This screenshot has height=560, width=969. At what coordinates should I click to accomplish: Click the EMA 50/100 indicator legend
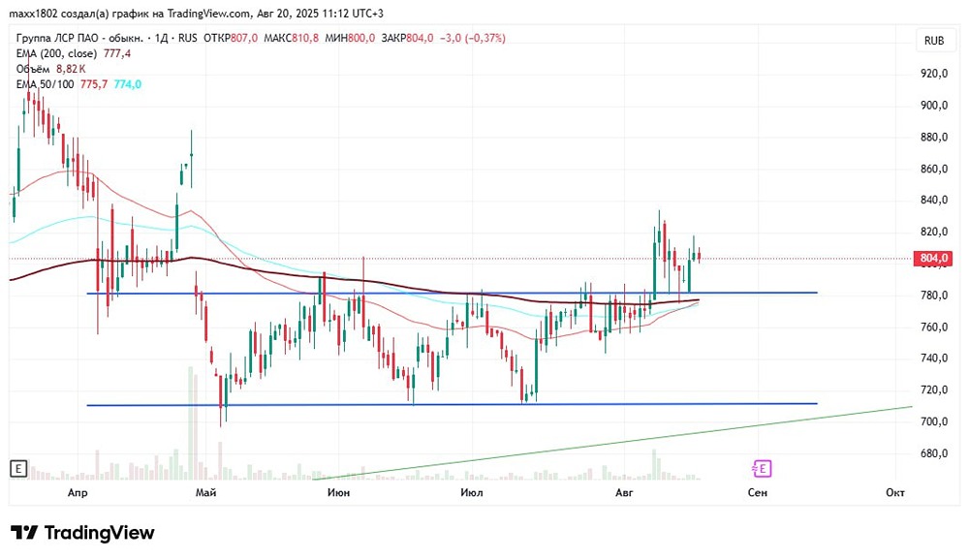tap(46, 84)
